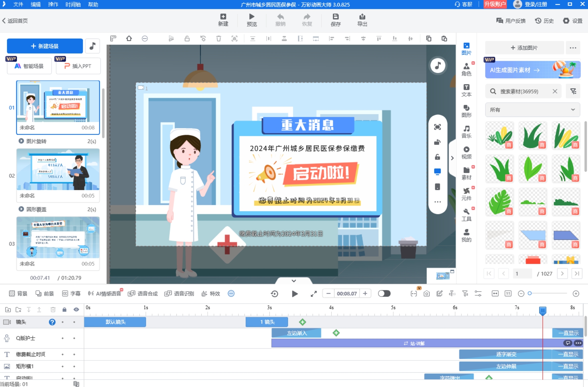Collapse the right panel arrow
The width and height of the screenshot is (588, 387).
452,158
